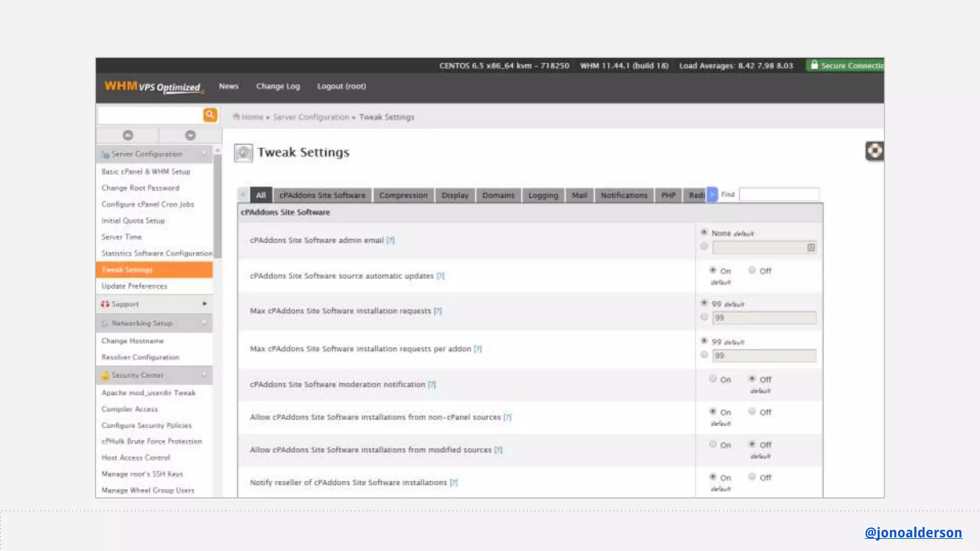Click the WHM VPS Optimized logo
Image resolution: width=980 pixels, height=551 pixels.
point(153,87)
